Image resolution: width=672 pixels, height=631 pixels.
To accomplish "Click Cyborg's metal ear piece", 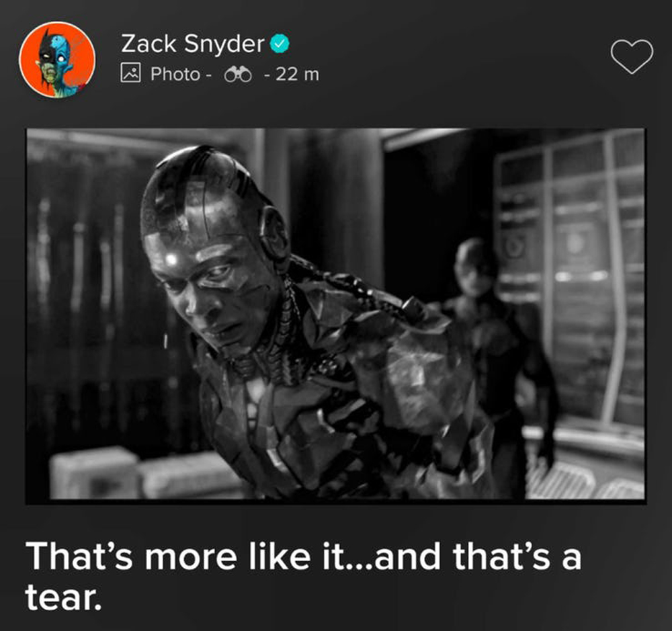I will (274, 235).
